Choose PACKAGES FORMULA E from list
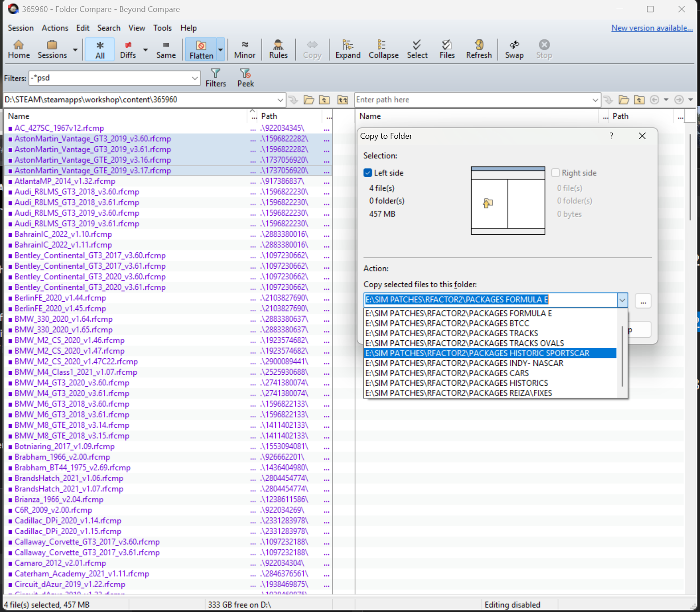This screenshot has height=612, width=700. (x=490, y=313)
